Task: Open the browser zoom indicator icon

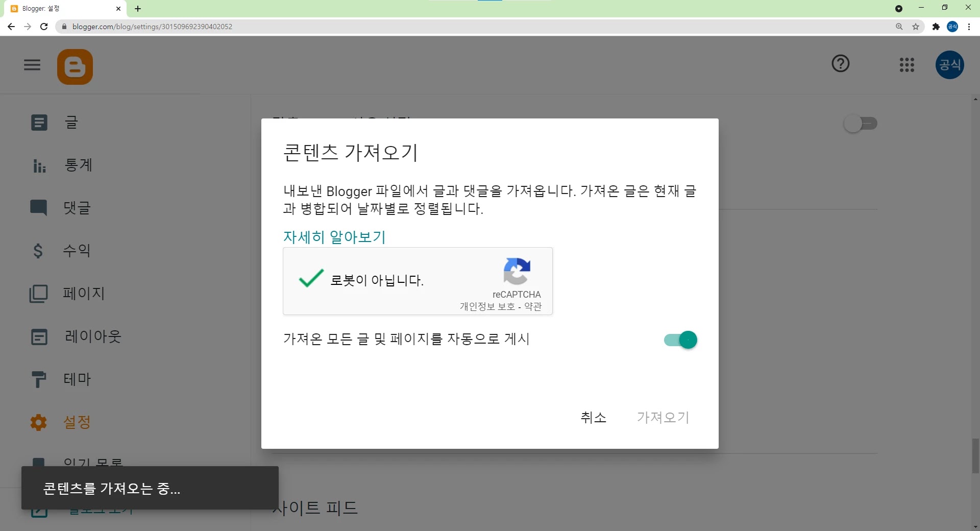Action: (899, 27)
